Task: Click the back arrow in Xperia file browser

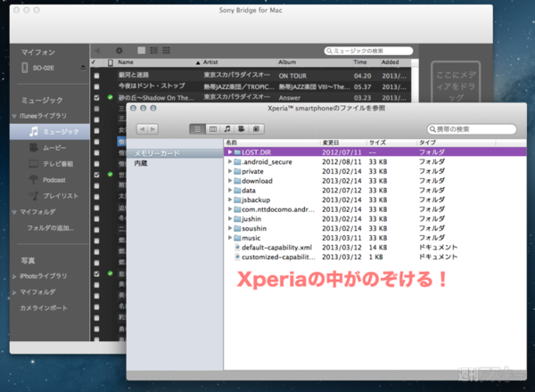Action: point(143,129)
